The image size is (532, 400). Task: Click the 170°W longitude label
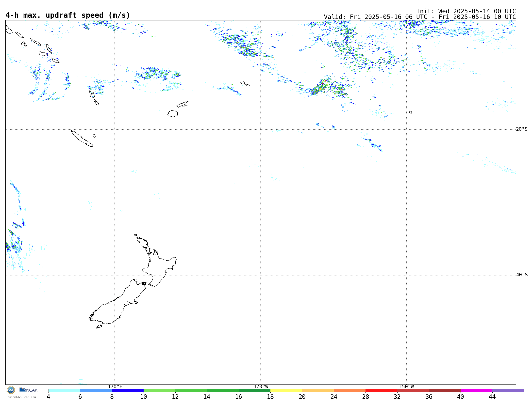click(x=261, y=386)
